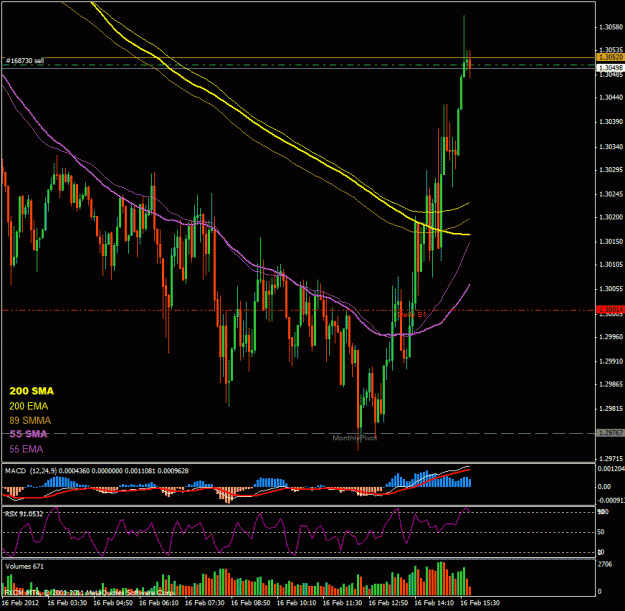Click the 16 Feb 04:50 time label

coord(113,603)
